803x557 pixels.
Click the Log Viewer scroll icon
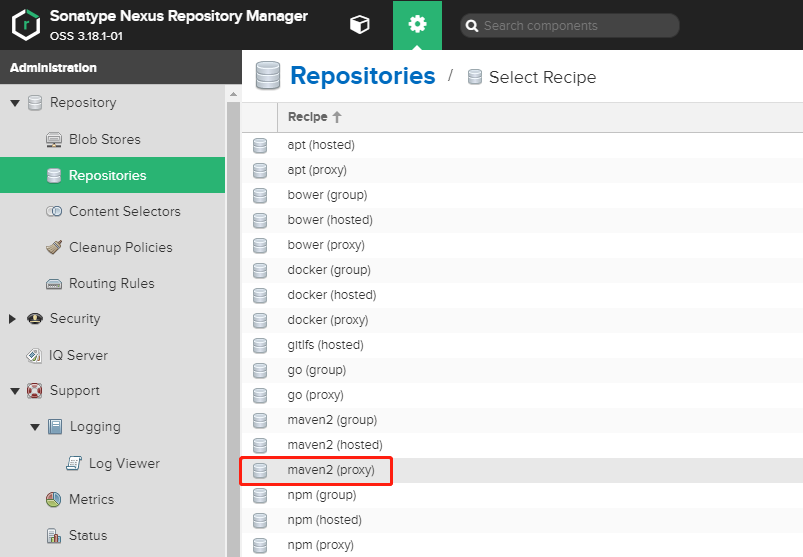click(74, 463)
